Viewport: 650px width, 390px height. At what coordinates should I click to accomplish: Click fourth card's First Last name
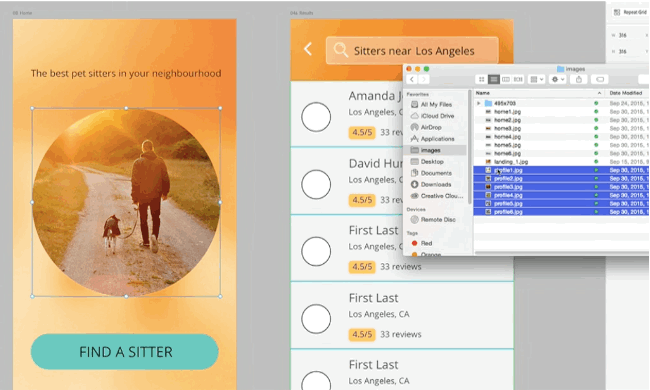tap(373, 298)
